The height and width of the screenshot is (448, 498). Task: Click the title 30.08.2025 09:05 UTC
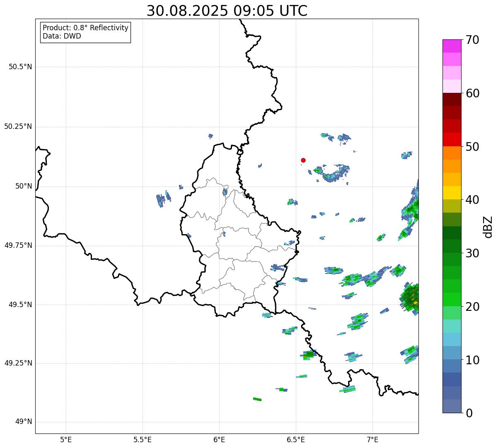tap(227, 11)
